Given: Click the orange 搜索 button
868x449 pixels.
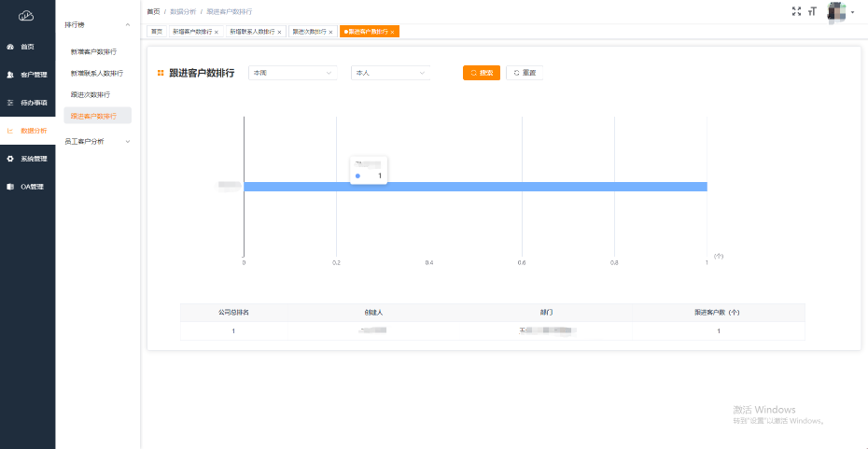Looking at the screenshot, I should coord(482,73).
